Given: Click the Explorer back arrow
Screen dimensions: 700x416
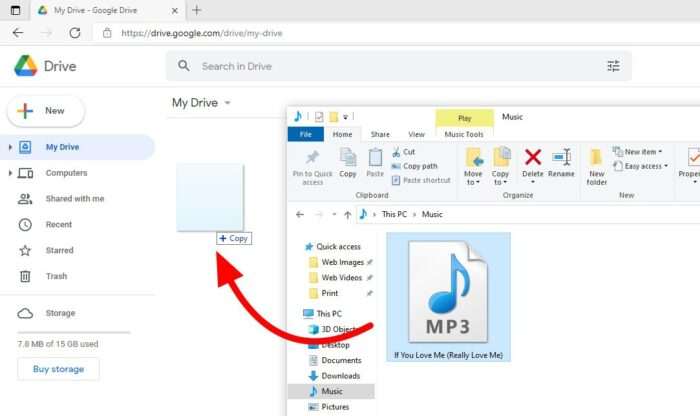Looking at the screenshot, I should pyautogui.click(x=300, y=214).
